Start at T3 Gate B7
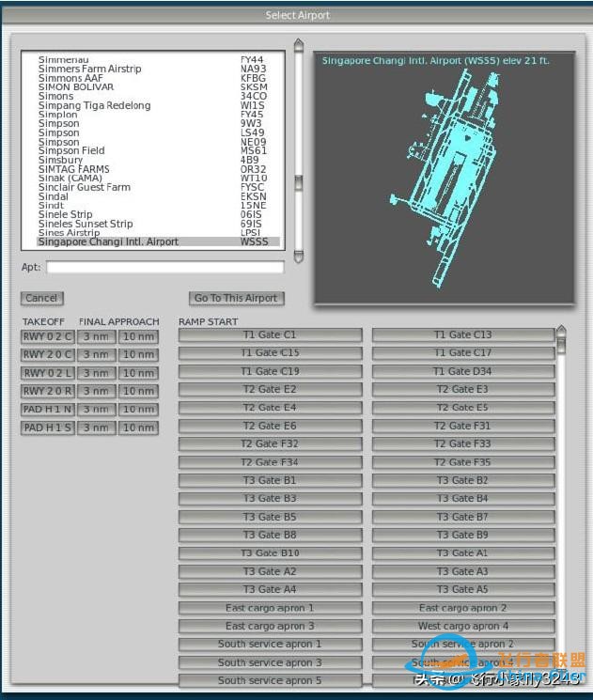This screenshot has width=593, height=700. tap(463, 517)
